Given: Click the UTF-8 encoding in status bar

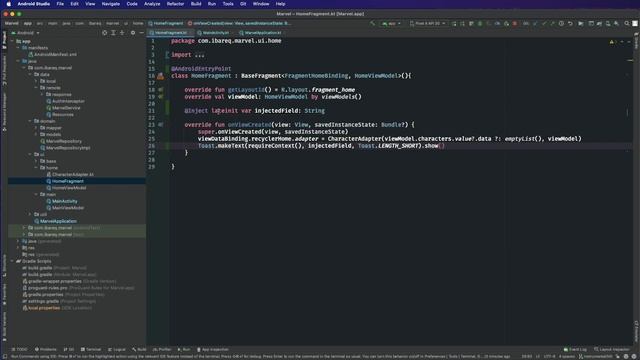Looking at the screenshot, I should coord(550,356).
